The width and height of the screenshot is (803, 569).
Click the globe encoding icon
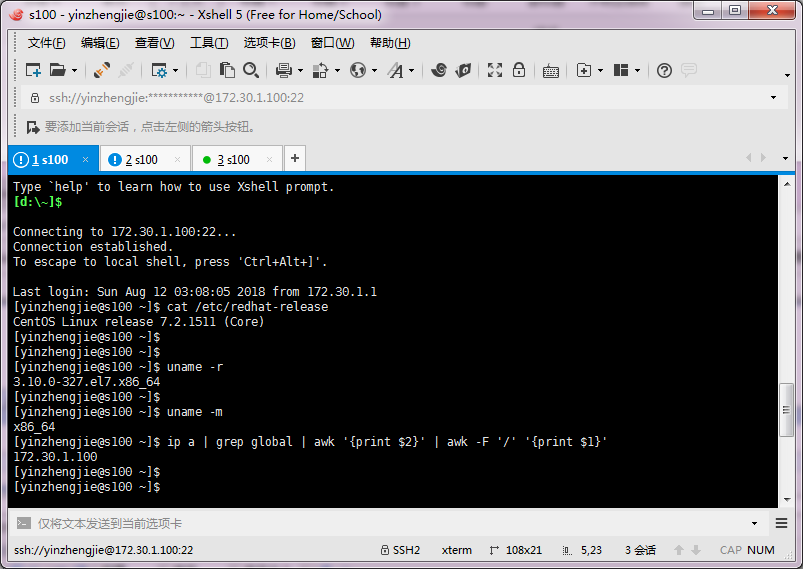point(358,70)
